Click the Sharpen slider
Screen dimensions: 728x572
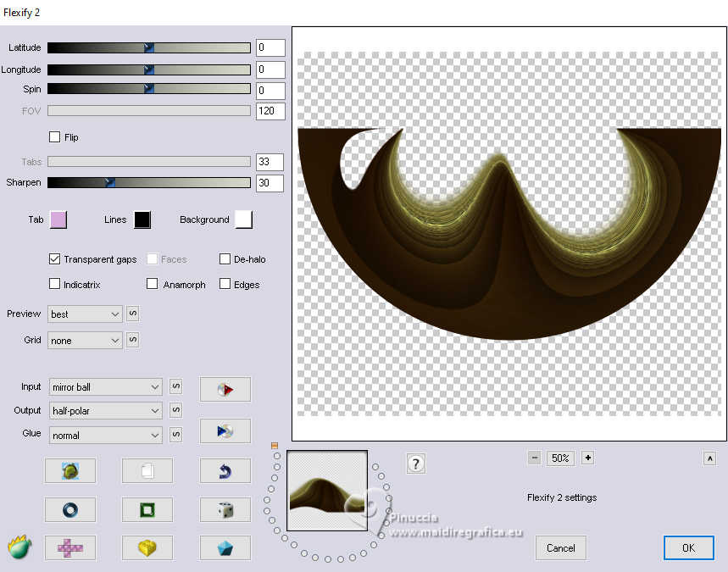coord(149,182)
